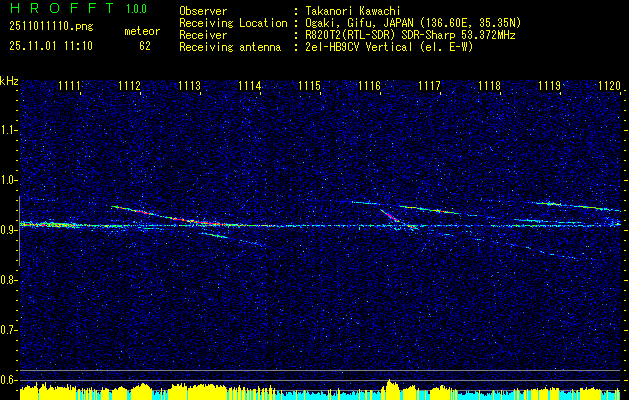
Task: Click the 1114 time marker
Action: [250, 86]
